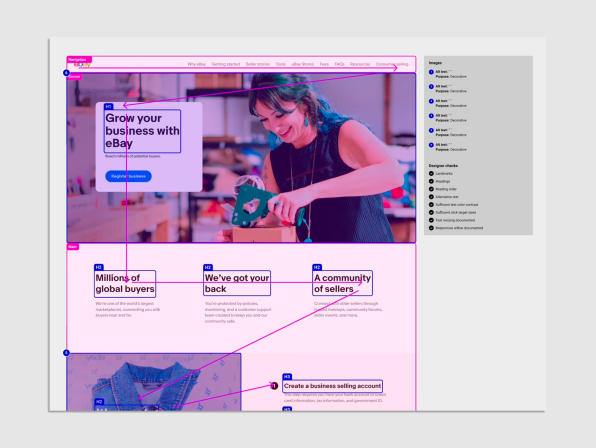Toggle Sufficient text color contrast check
The image size is (596, 448).
431,204
